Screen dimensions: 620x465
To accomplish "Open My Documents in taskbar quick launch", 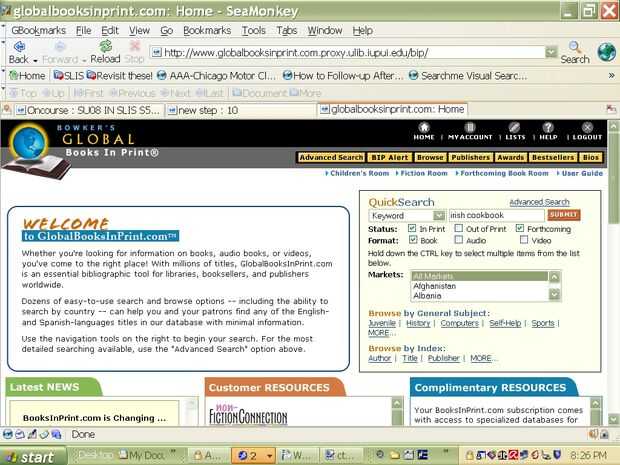I will click(x=144, y=456).
